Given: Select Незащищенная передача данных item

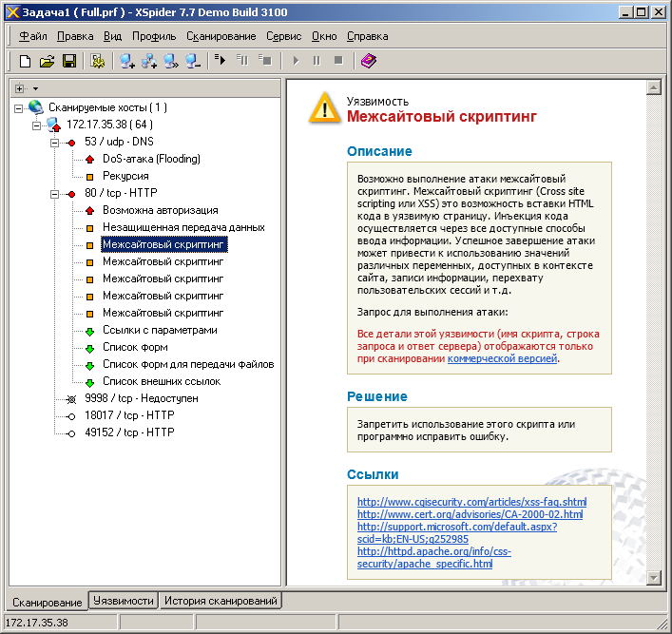Looking at the screenshot, I should point(183,227).
